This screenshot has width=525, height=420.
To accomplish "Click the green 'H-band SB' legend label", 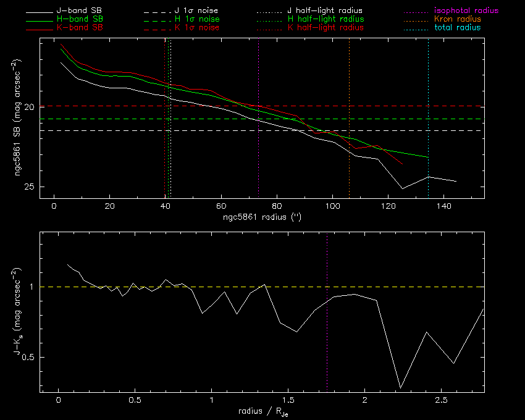I will click(x=80, y=19).
